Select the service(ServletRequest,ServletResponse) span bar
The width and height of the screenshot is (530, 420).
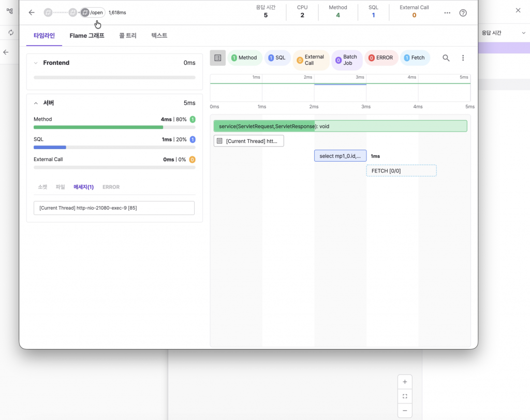[340, 126]
